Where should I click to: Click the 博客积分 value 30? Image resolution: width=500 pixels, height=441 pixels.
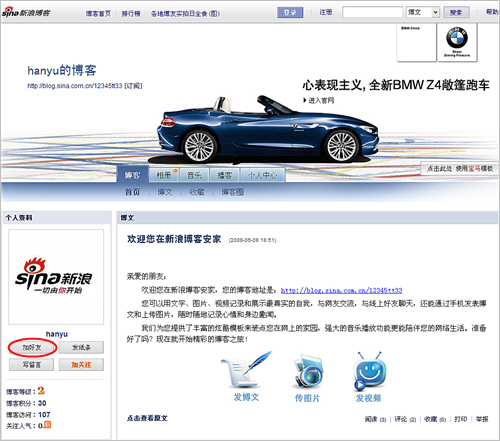pyautogui.click(x=42, y=403)
